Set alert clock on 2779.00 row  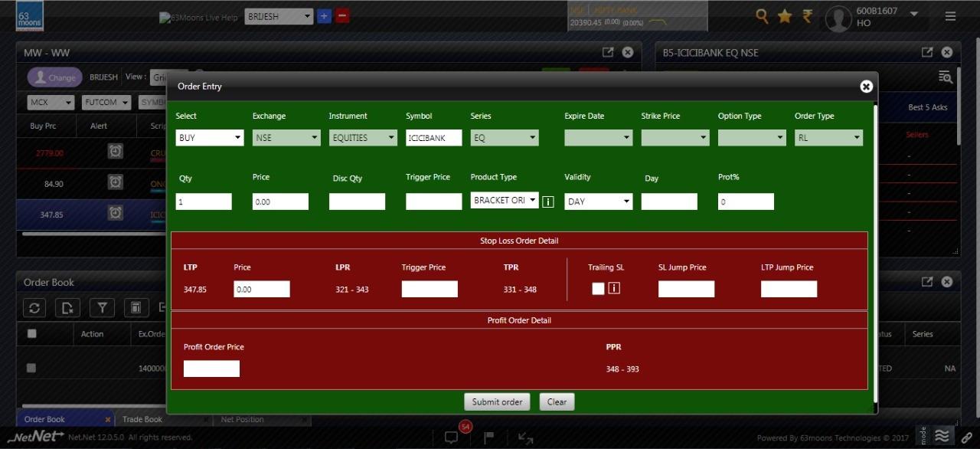[115, 152]
